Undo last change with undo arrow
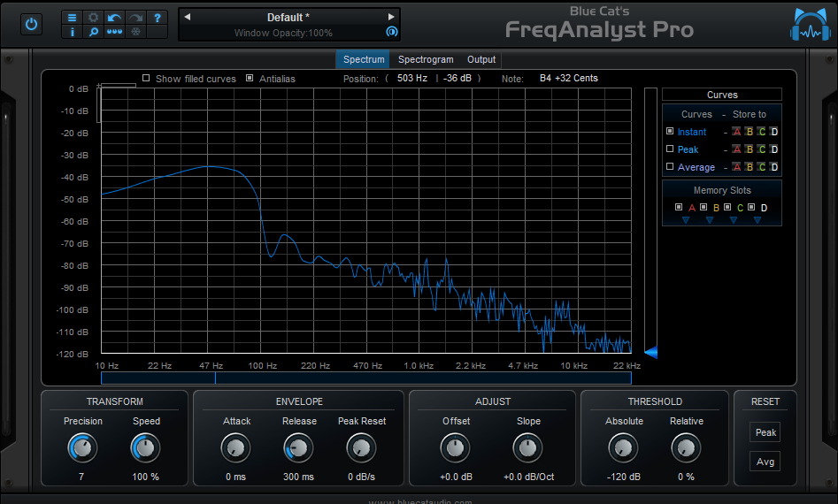Image resolution: width=838 pixels, height=504 pixels. 114,18
